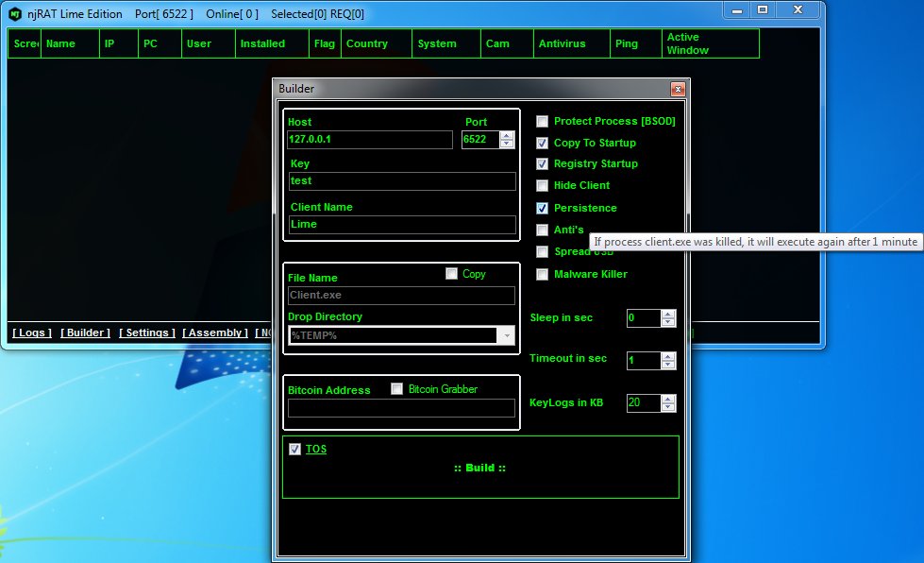The image size is (924, 563).
Task: Sort by the Cam column header
Action: [x=507, y=43]
